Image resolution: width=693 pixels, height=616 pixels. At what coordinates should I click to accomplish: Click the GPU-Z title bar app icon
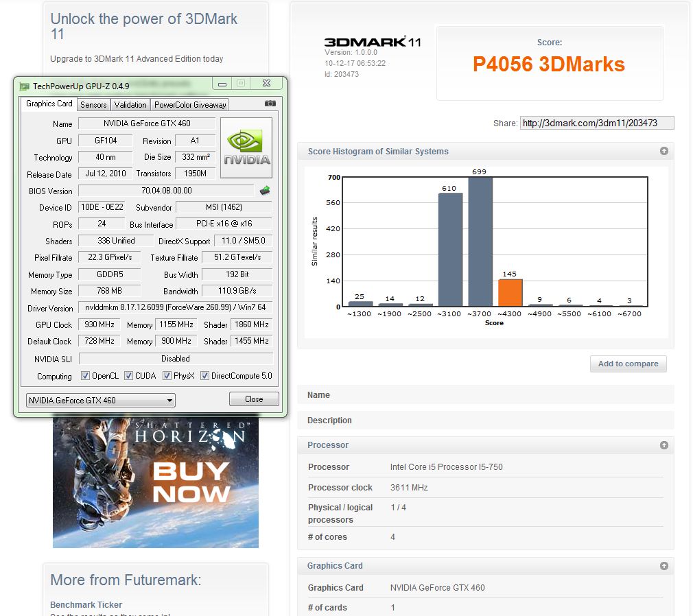click(x=25, y=86)
